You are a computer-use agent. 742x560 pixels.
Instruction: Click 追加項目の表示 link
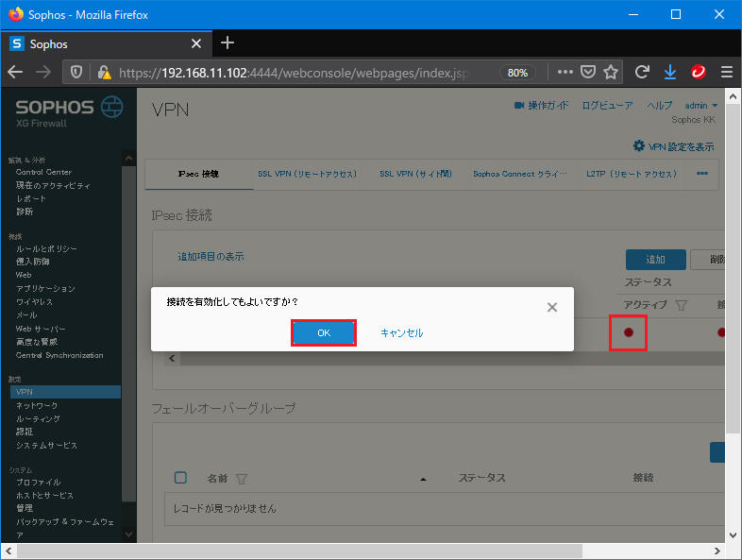(x=211, y=257)
